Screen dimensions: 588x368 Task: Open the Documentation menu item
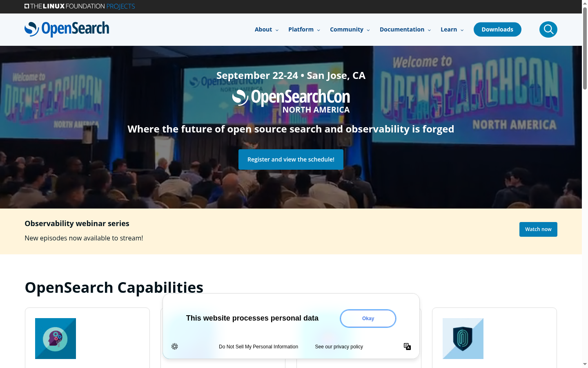(402, 29)
